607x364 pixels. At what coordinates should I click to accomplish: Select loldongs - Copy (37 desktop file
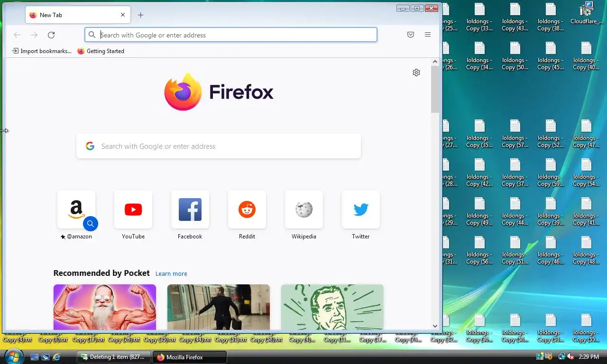pyautogui.click(x=515, y=173)
